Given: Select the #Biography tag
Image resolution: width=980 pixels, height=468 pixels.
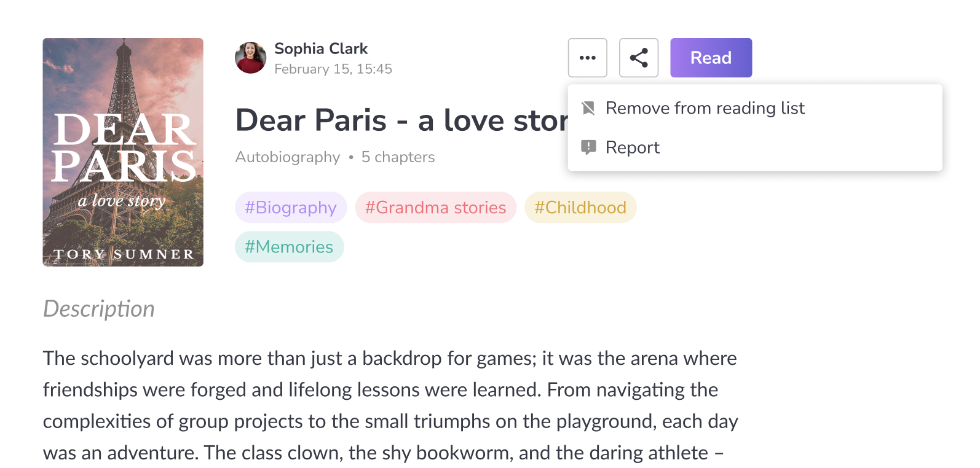Looking at the screenshot, I should click(291, 208).
